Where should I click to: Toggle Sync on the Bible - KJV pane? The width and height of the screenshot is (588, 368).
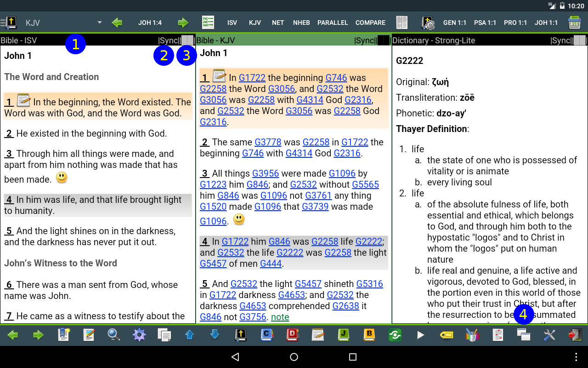pos(365,40)
